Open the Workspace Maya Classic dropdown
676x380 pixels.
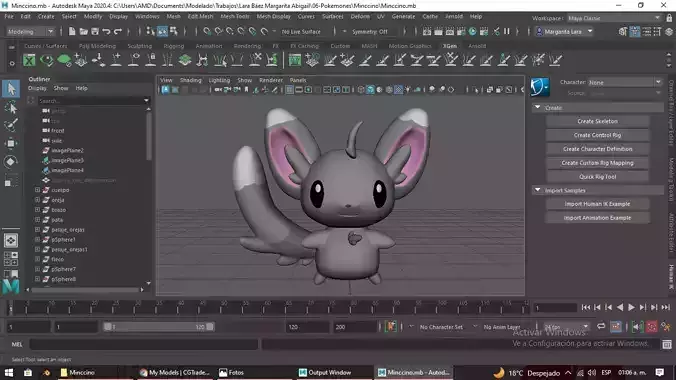point(614,18)
